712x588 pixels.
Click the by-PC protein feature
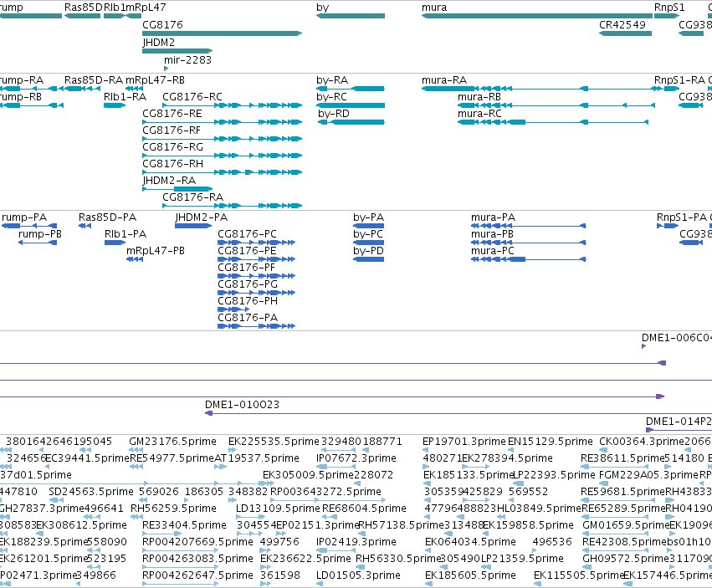(369, 243)
